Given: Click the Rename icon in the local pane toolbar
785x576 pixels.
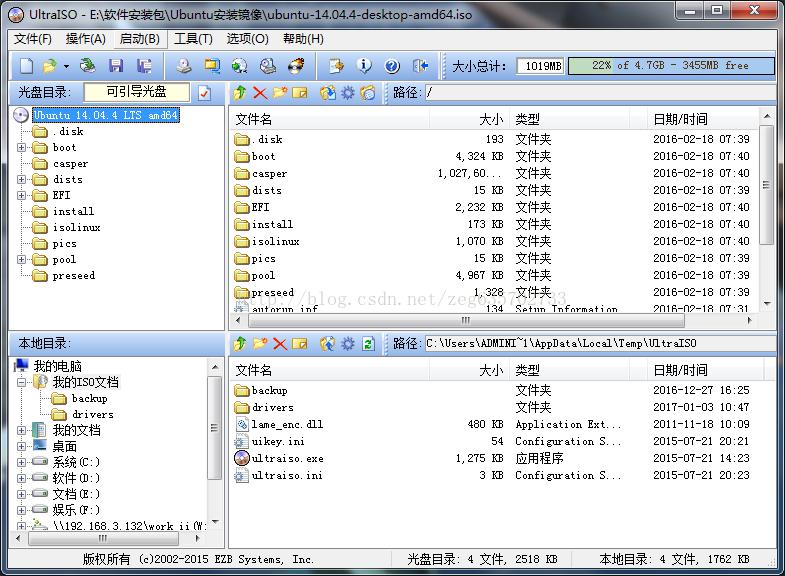Looking at the screenshot, I should click(300, 344).
